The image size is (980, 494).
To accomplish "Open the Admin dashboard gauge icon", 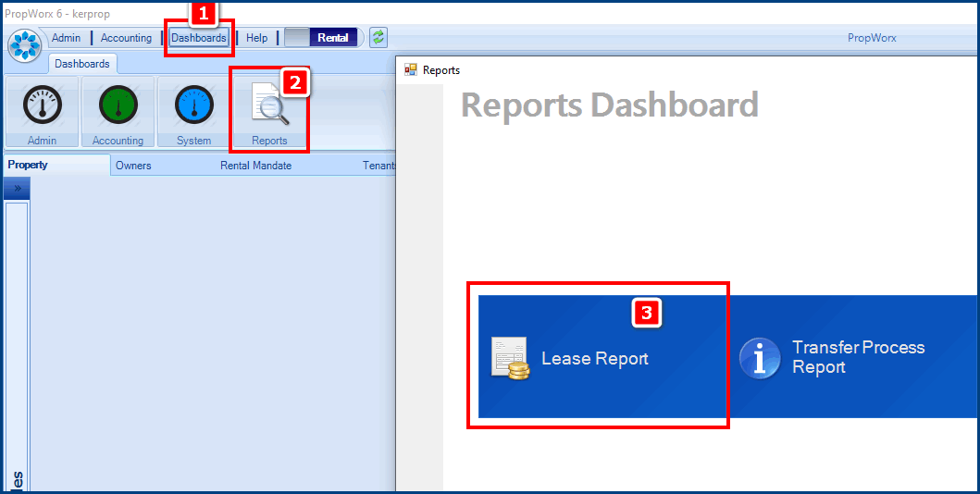I will [x=42, y=112].
